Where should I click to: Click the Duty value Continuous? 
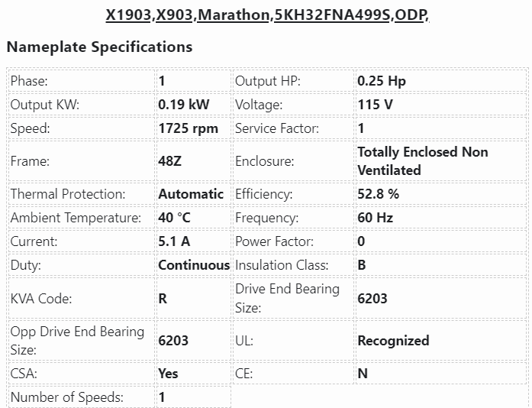tap(194, 265)
